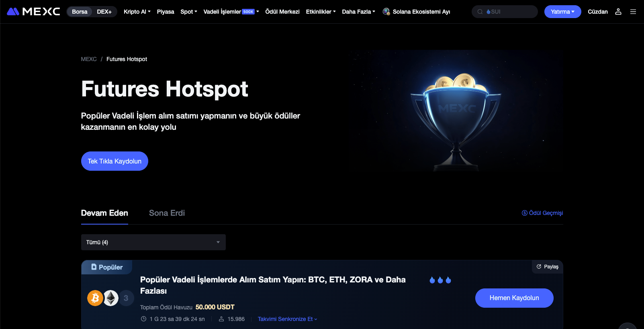644x329 pixels.
Task: Click the MEXC breadcrumb link
Action: 89,59
